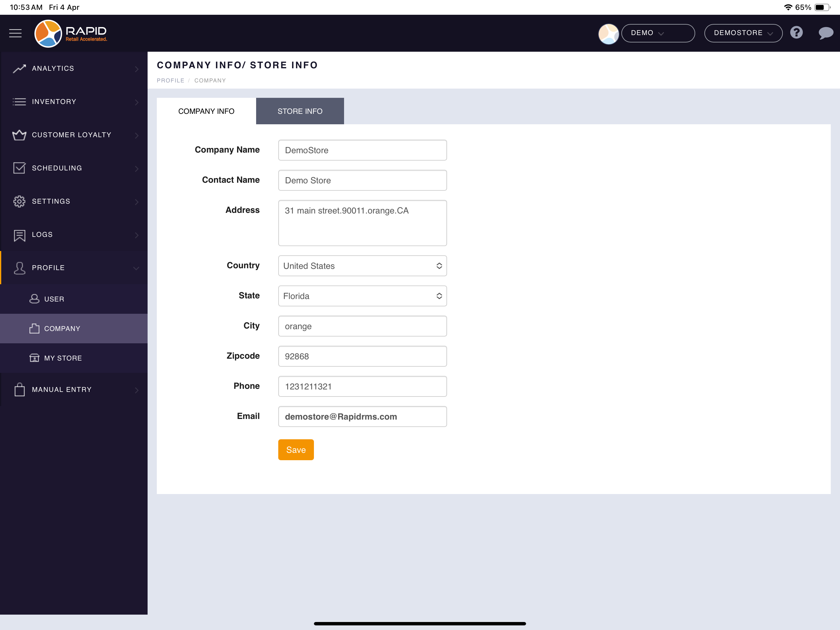Open the State select dropdown

(x=362, y=296)
